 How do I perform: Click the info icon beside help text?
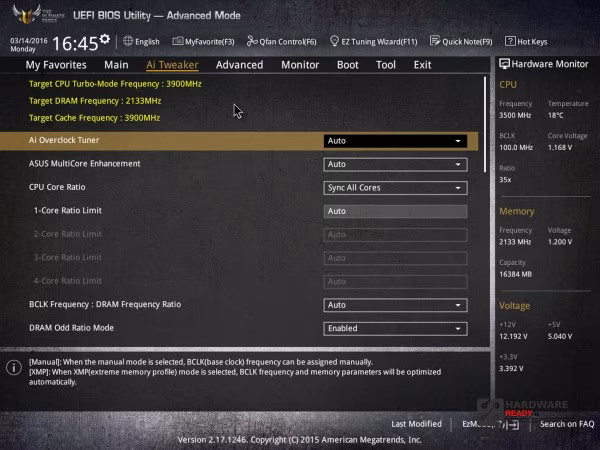click(14, 368)
